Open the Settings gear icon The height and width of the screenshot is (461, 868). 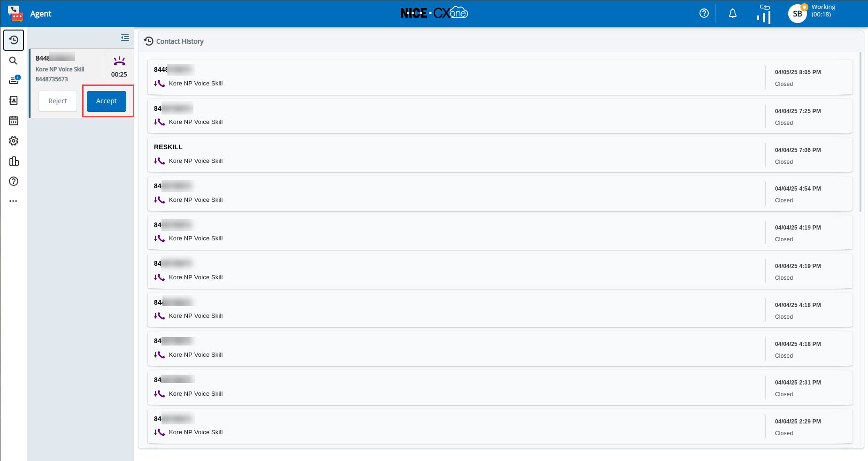coord(14,141)
